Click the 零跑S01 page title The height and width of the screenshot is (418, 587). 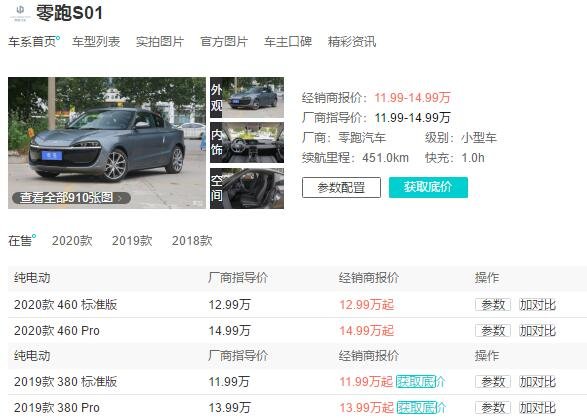69,13
